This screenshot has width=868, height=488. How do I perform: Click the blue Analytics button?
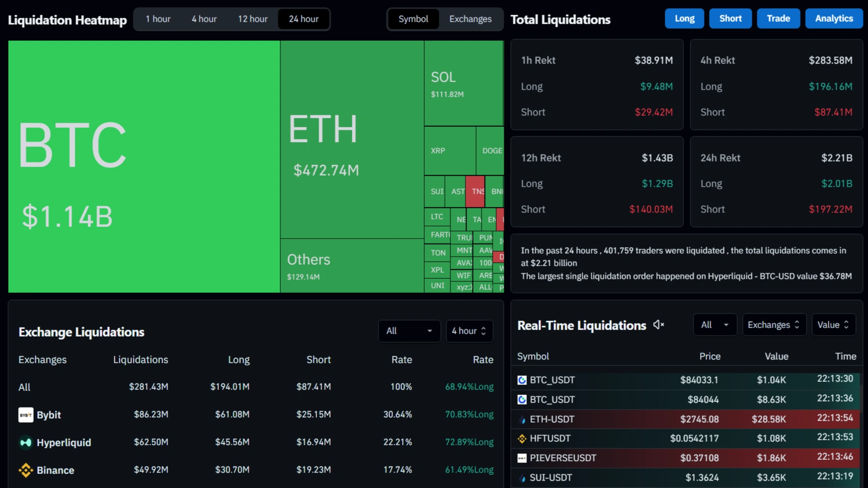coord(833,19)
